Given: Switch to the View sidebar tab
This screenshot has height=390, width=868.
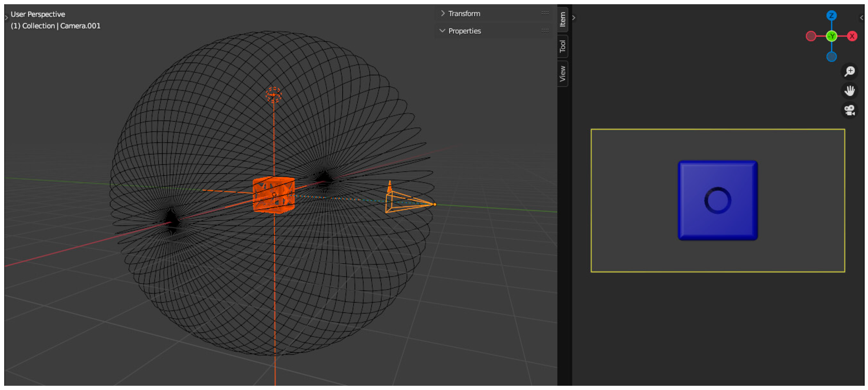Looking at the screenshot, I should coord(562,73).
